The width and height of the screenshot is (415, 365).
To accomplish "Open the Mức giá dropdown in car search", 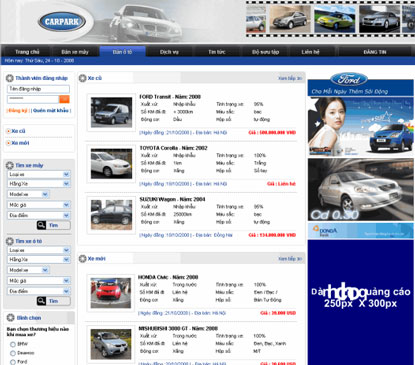I will 39,281.
